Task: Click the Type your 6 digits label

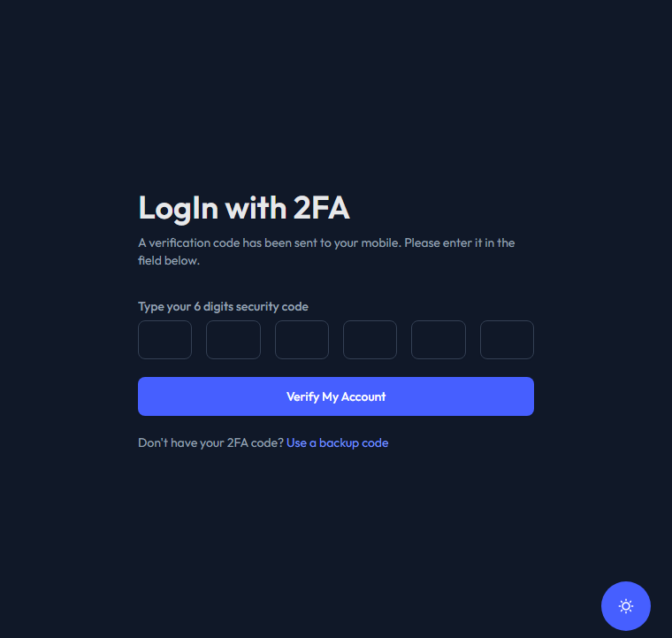Action: (x=223, y=307)
